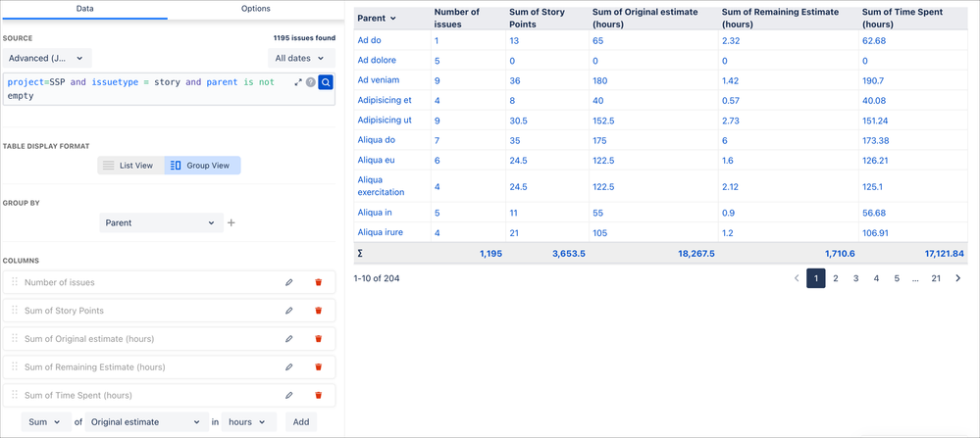Edit the Number of issues column
The height and width of the screenshot is (438, 980).
click(288, 282)
